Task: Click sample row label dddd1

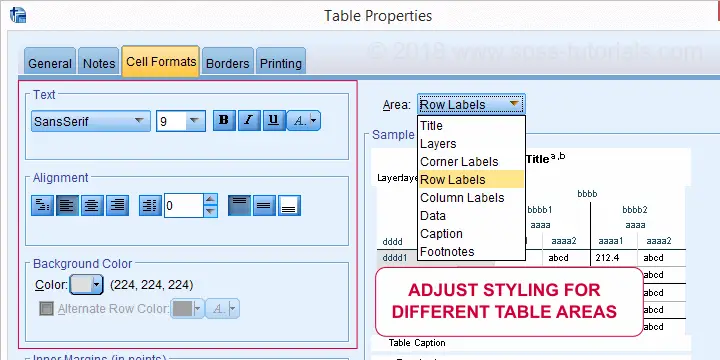Action: coord(394,258)
